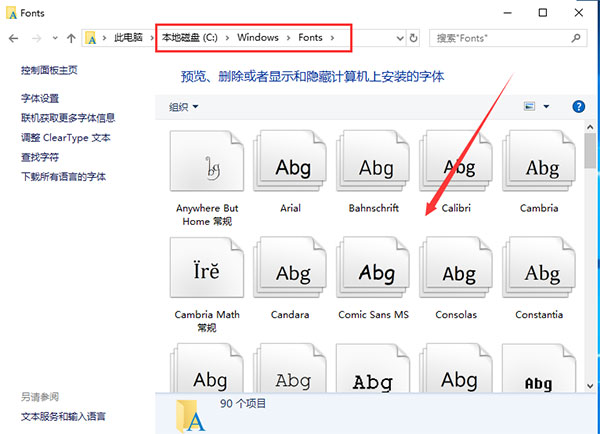The height and width of the screenshot is (434, 600).
Task: Click the search magnifier icon
Action: 576,38
